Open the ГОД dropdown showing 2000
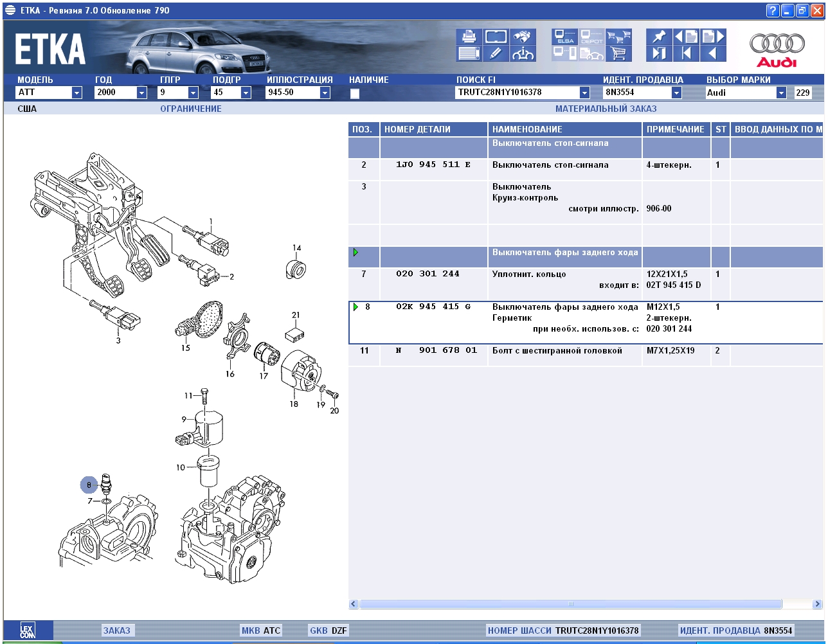 tap(141, 93)
